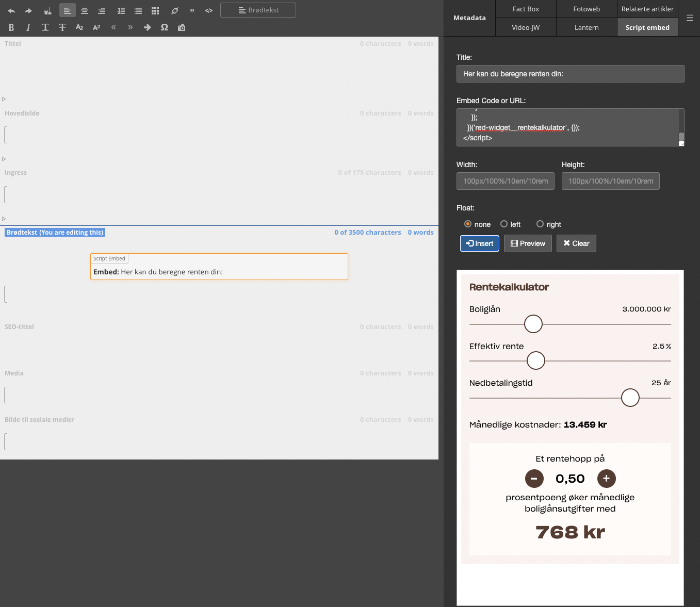Select float option right
The height and width of the screenshot is (607, 700).
tap(540, 224)
